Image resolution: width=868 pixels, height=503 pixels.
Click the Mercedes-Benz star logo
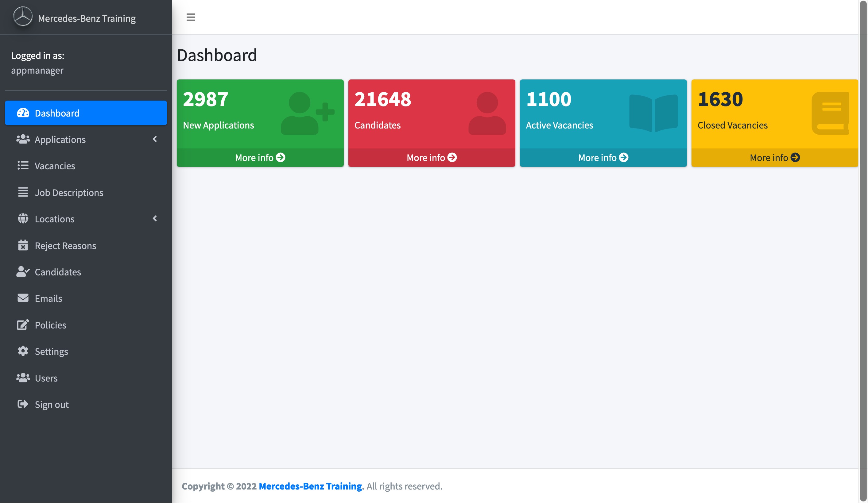point(23,17)
